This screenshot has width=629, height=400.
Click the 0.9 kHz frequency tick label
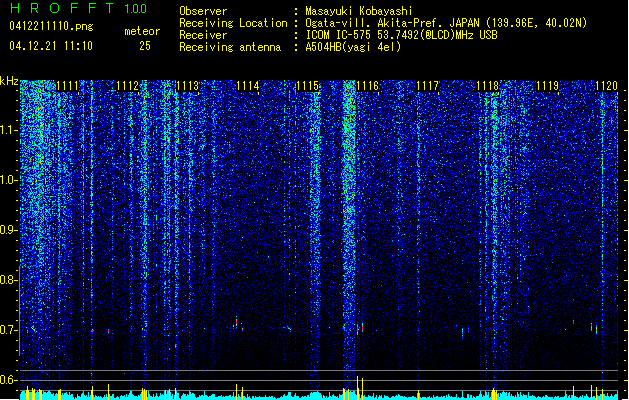(9, 230)
